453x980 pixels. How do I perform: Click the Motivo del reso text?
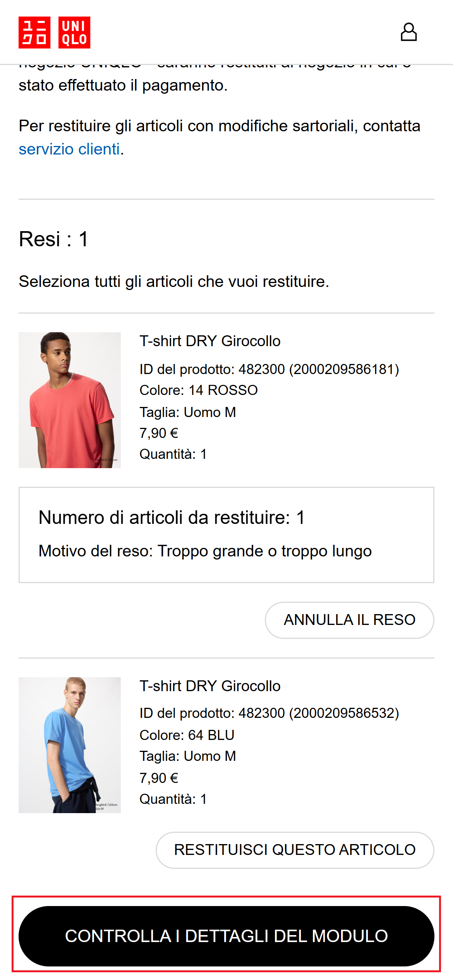click(205, 551)
